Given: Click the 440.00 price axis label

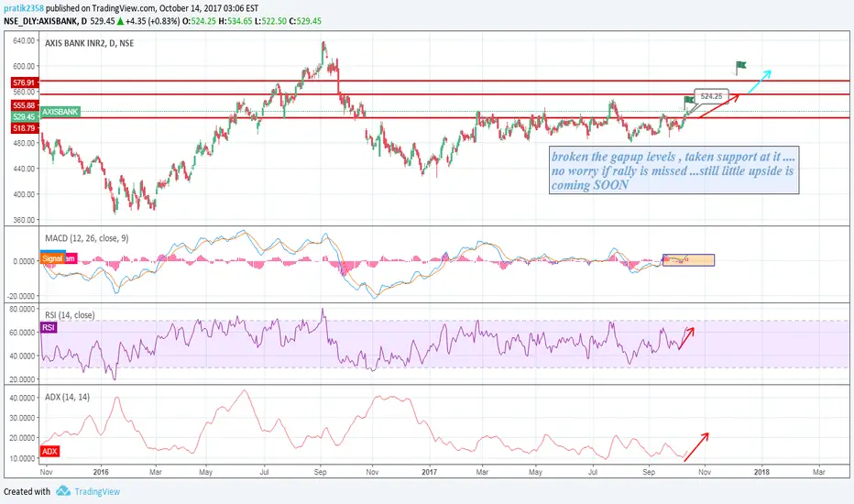Looking at the screenshot, I should pyautogui.click(x=24, y=169).
